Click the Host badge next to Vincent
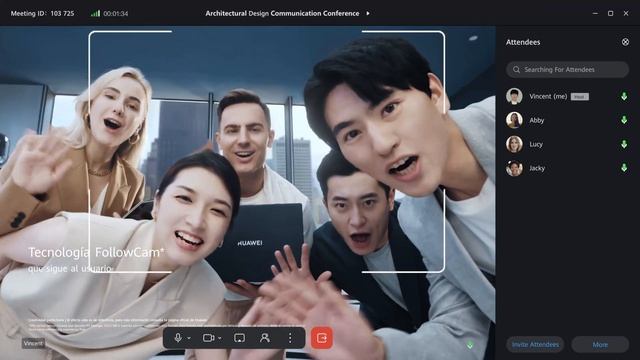This screenshot has height=360, width=640. (580, 97)
